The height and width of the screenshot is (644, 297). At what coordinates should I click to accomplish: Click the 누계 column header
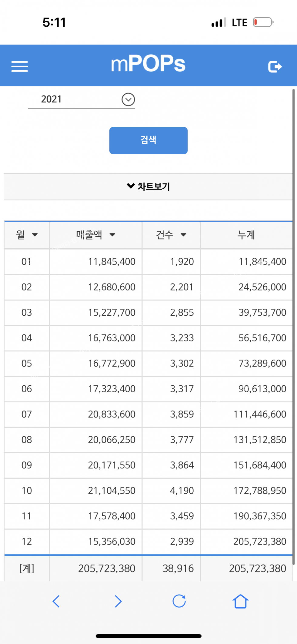(246, 235)
